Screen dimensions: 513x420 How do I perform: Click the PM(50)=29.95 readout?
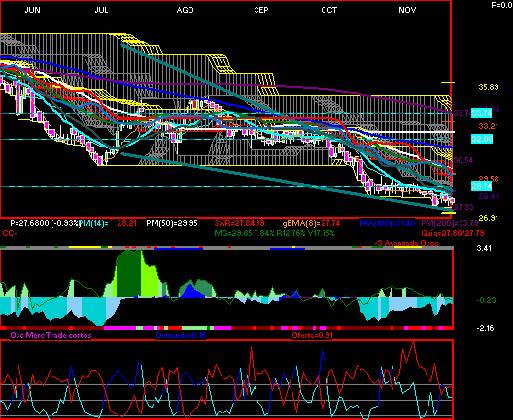click(x=172, y=223)
